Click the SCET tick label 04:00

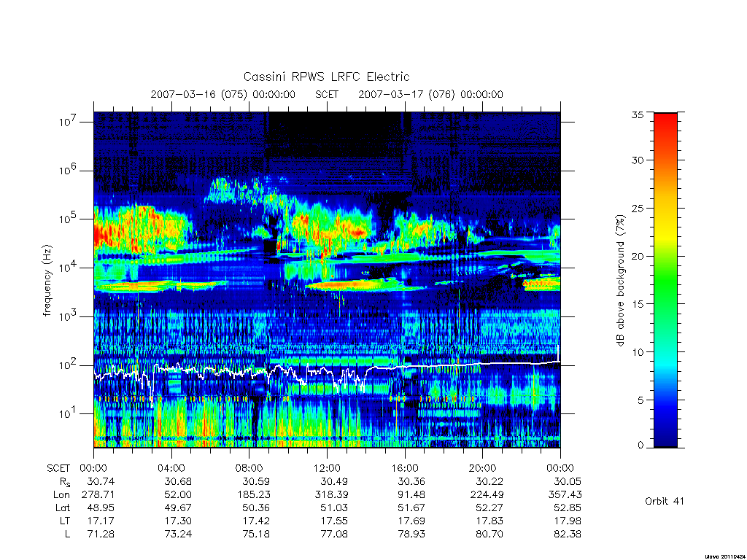click(171, 468)
